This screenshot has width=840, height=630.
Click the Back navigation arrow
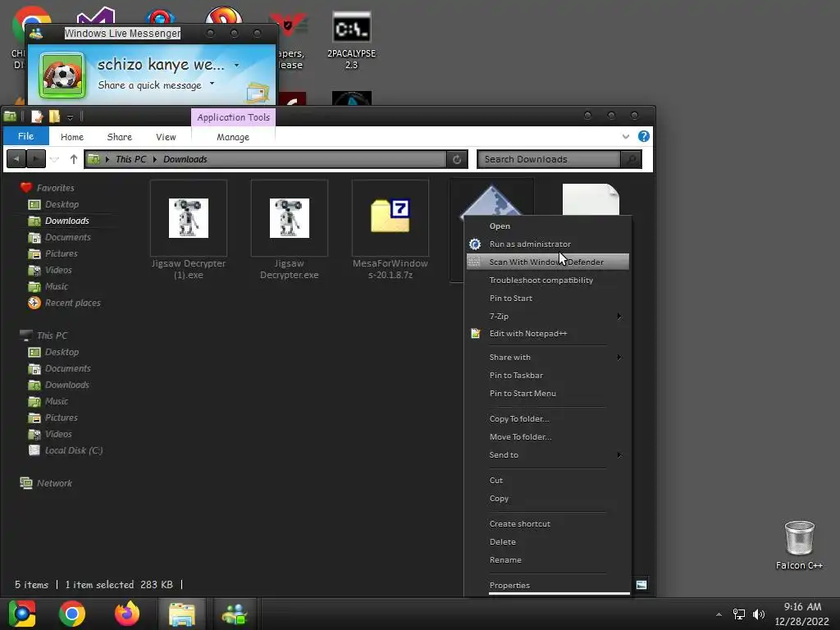click(16, 158)
